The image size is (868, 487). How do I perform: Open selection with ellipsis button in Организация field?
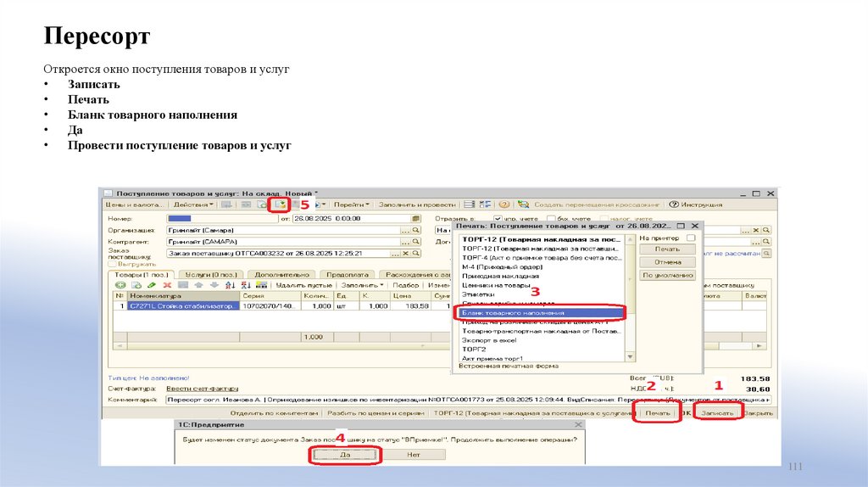pyautogui.click(x=406, y=230)
